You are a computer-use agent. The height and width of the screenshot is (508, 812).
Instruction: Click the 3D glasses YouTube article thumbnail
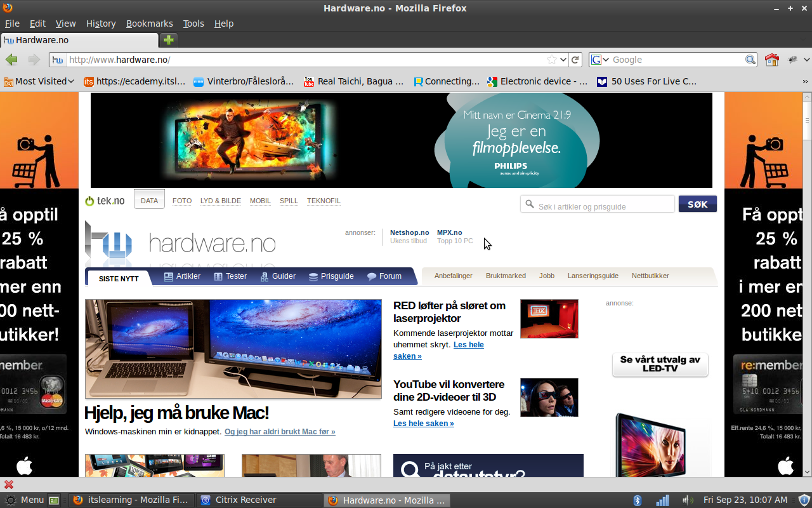point(549,398)
